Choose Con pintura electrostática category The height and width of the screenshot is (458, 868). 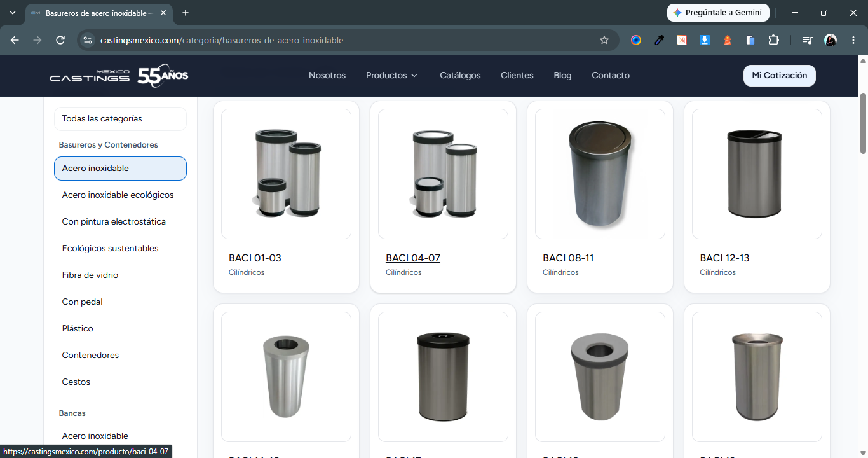120,222
